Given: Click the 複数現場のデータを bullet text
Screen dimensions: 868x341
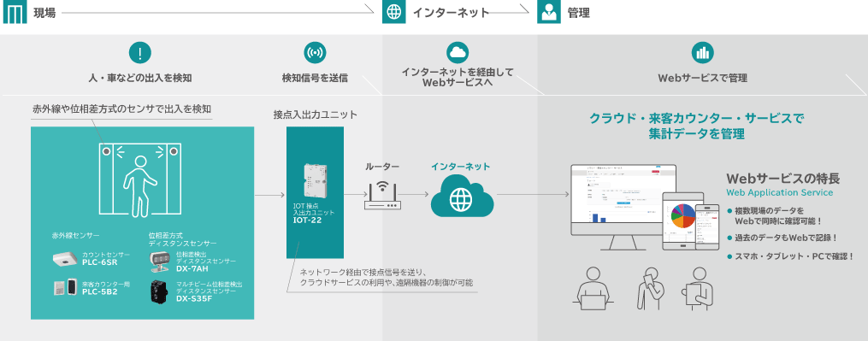Looking at the screenshot, I should 769,210.
